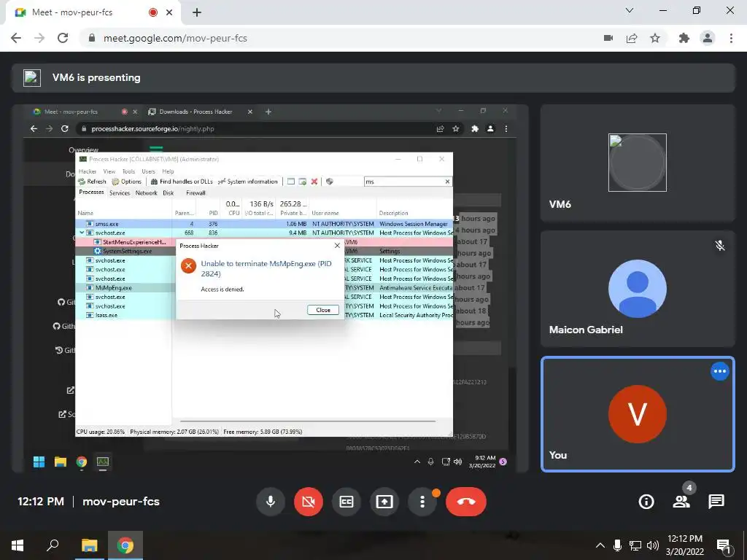The height and width of the screenshot is (560, 747).
Task: Select the Maicon Gabriel participant tile
Action: (x=638, y=289)
